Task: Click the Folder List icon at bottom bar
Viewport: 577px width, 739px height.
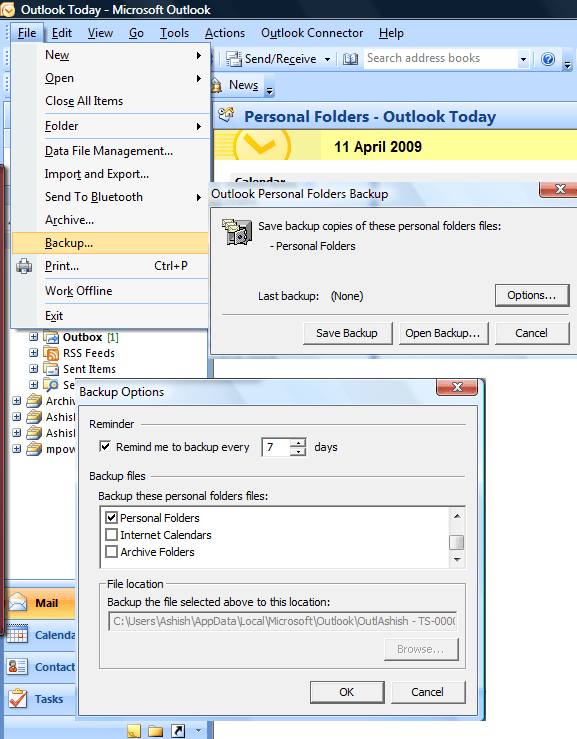Action: click(x=156, y=731)
